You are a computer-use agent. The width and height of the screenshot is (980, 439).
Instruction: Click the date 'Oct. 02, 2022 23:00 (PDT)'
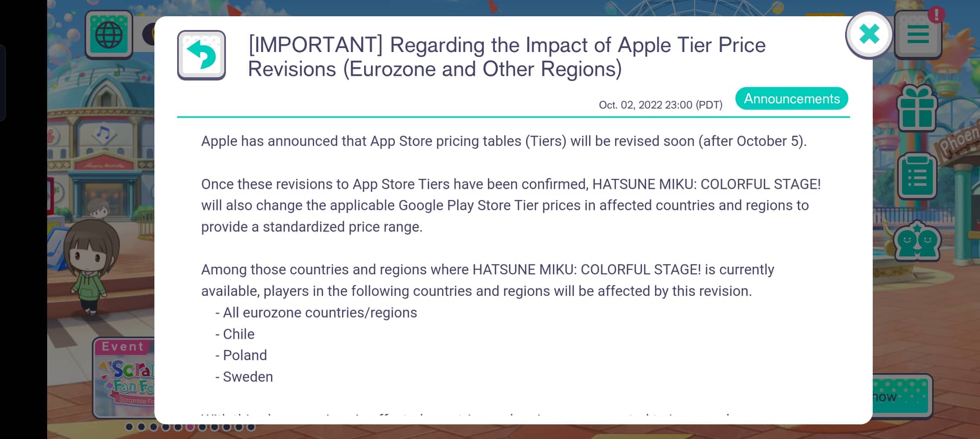660,105
